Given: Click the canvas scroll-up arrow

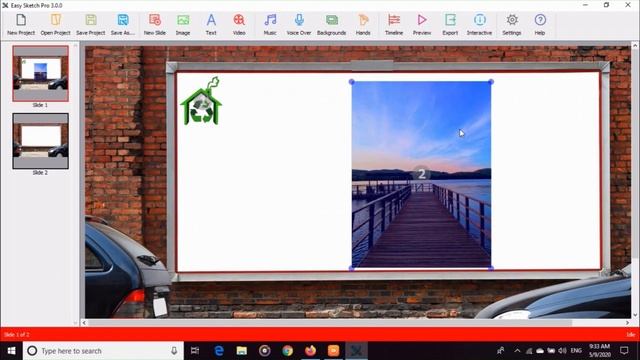Looking at the screenshot, I should (x=635, y=46).
